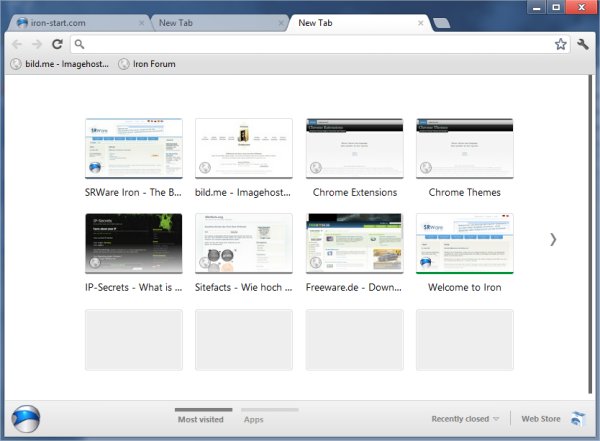
Task: Reload the page with the refresh icon
Action: click(x=57, y=44)
